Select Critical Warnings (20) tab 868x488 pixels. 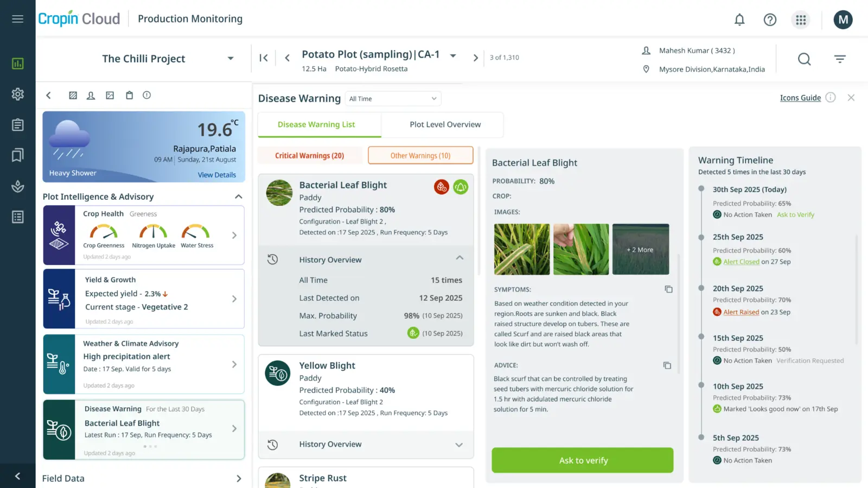point(310,156)
